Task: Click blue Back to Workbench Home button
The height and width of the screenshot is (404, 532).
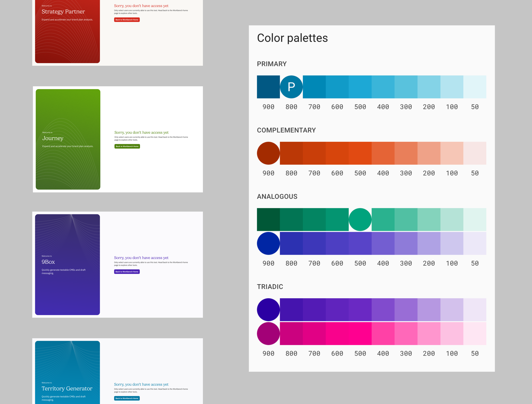Action: (x=127, y=398)
